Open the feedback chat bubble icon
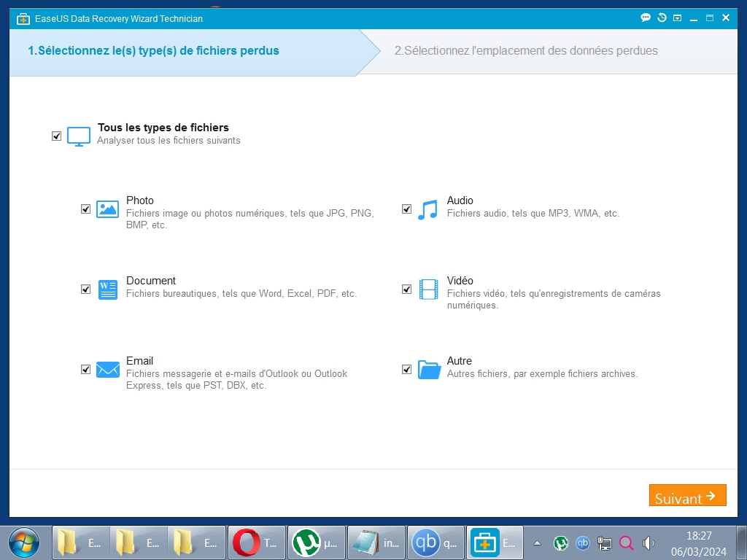 (646, 18)
